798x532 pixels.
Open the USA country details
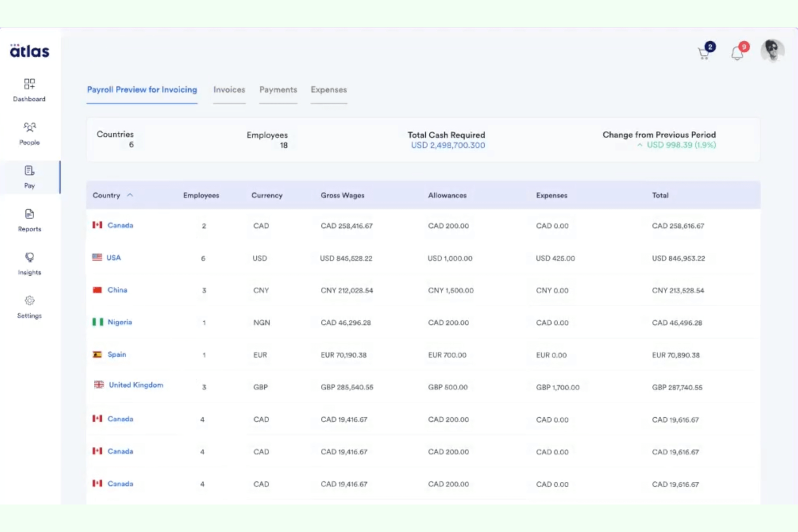pos(113,258)
